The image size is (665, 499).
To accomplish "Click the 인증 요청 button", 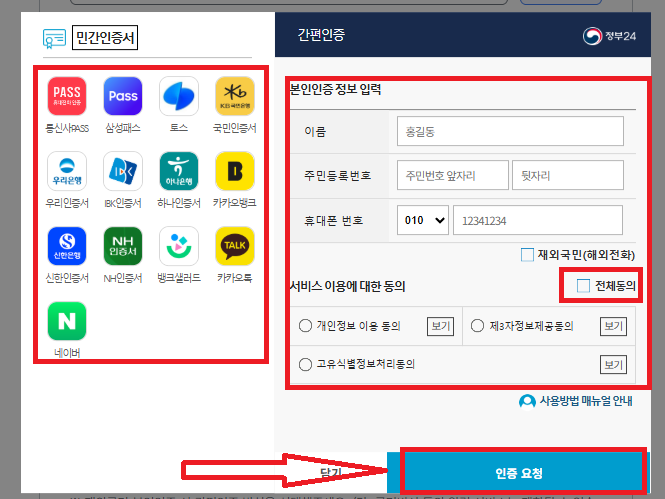I will pos(519,473).
